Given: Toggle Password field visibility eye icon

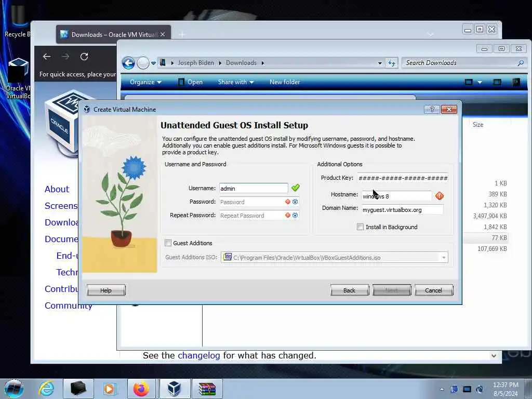Looking at the screenshot, I should pos(295,202).
